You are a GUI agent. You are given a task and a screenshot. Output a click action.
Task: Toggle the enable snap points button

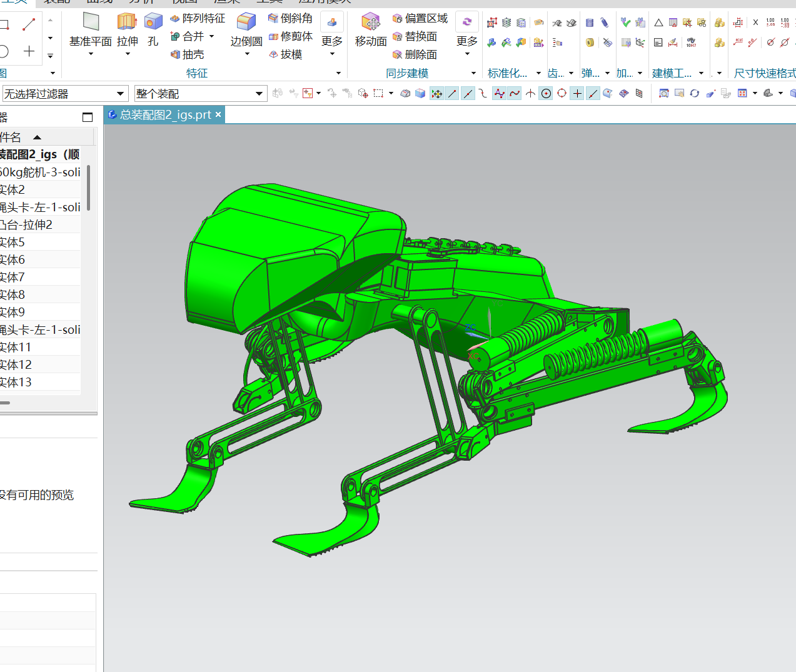click(436, 94)
